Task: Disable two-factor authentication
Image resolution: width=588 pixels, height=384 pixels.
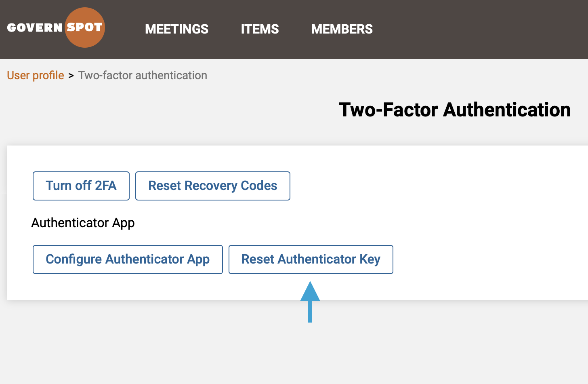Action: pos(81,186)
